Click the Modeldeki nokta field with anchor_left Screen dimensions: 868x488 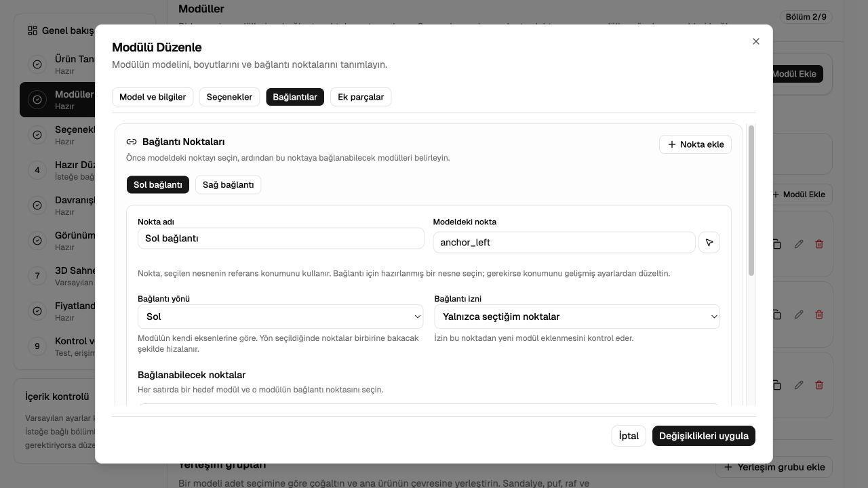pyautogui.click(x=564, y=243)
